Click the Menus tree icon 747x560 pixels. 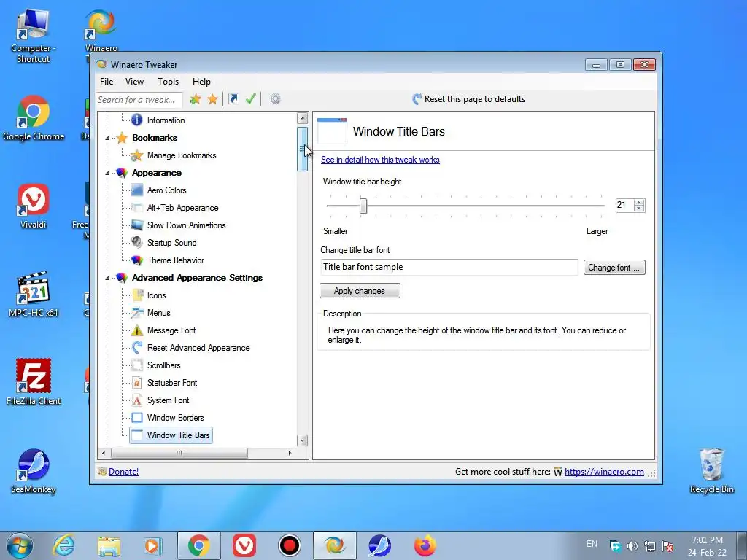(x=136, y=312)
